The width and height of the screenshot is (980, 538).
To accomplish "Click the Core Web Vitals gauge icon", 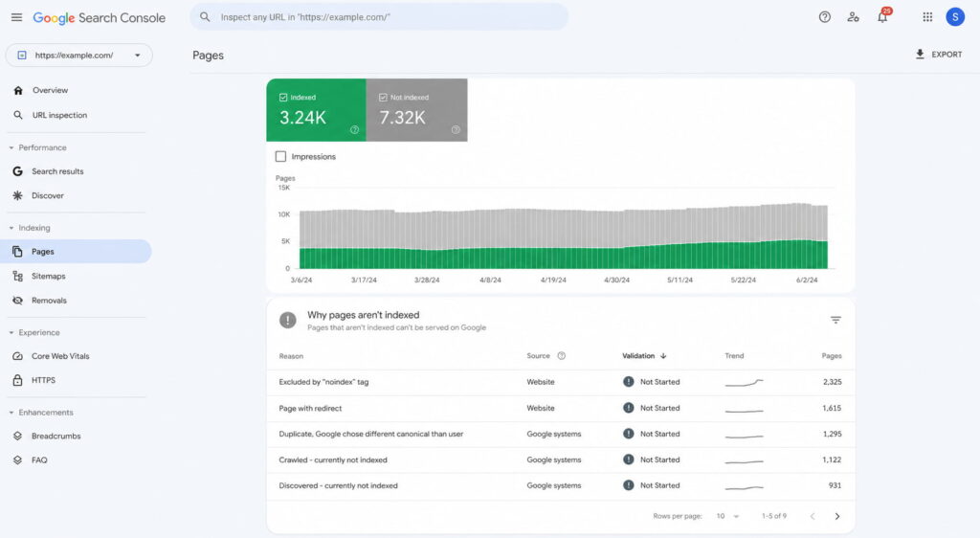I will pos(17,356).
